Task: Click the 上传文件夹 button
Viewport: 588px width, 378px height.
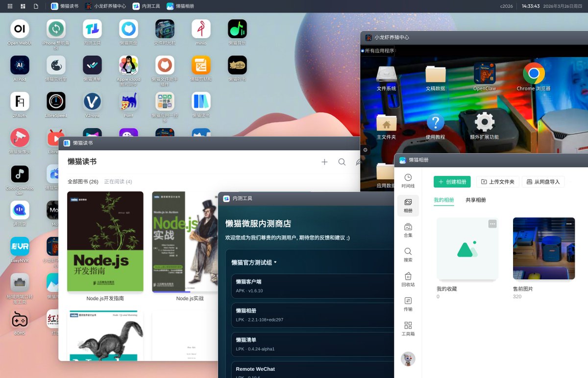Action: click(x=498, y=182)
